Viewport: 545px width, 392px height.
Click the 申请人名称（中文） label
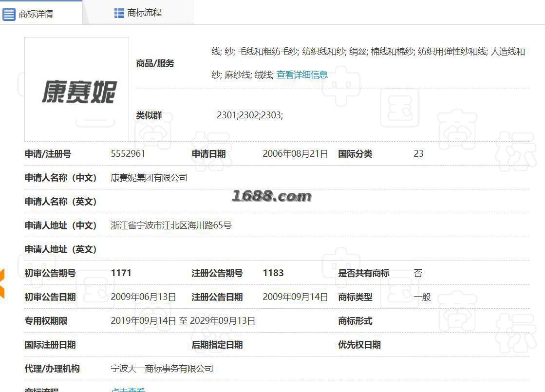coord(60,178)
